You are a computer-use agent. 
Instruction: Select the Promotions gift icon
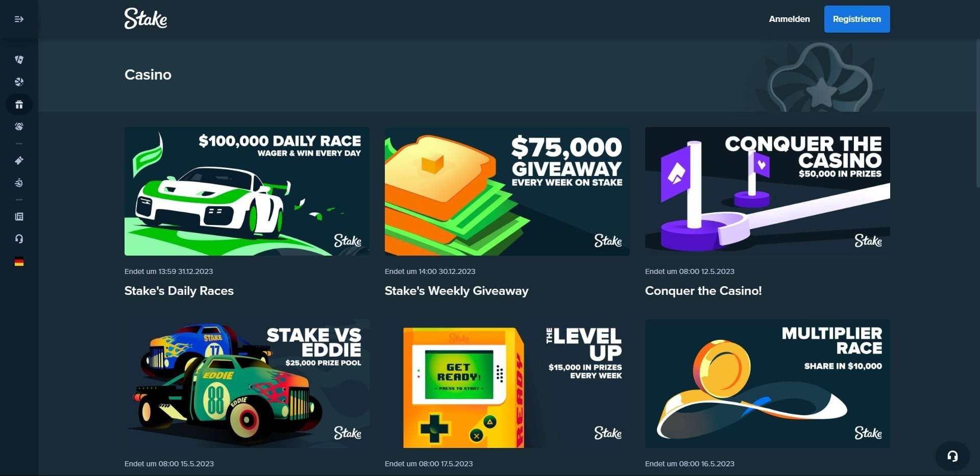[x=19, y=105]
